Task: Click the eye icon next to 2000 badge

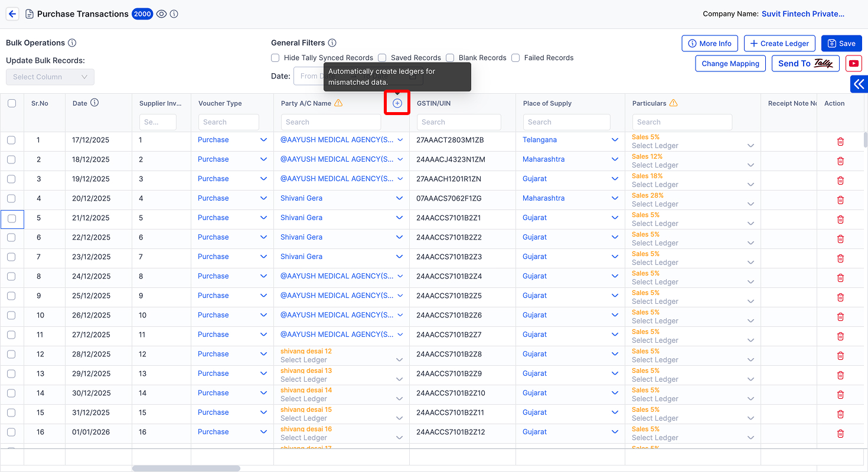Action: [162, 14]
